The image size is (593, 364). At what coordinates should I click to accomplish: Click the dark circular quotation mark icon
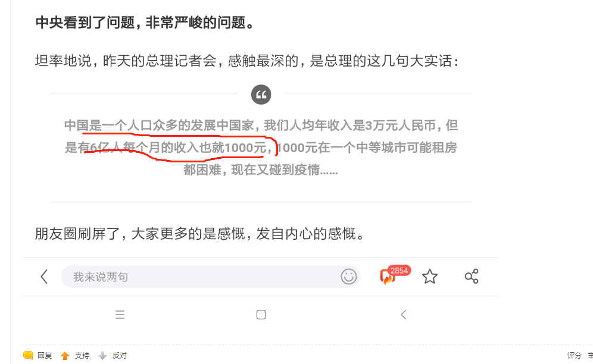coord(261,95)
